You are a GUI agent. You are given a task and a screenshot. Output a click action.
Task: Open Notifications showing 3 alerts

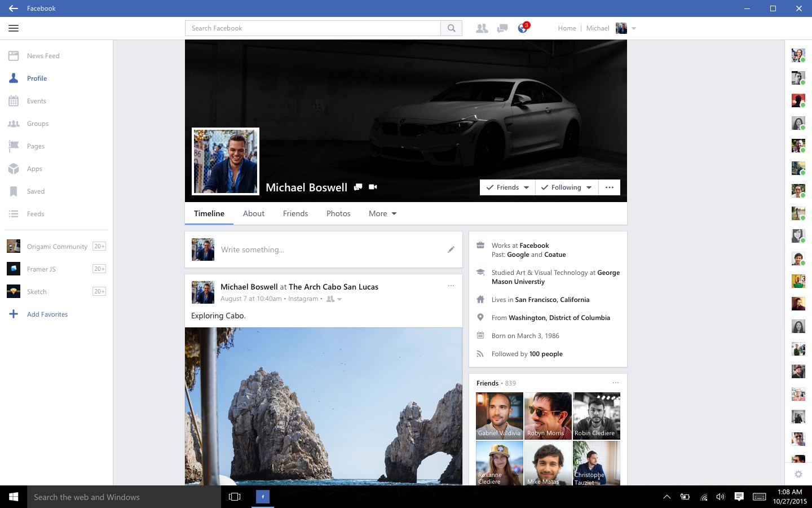pos(522,28)
